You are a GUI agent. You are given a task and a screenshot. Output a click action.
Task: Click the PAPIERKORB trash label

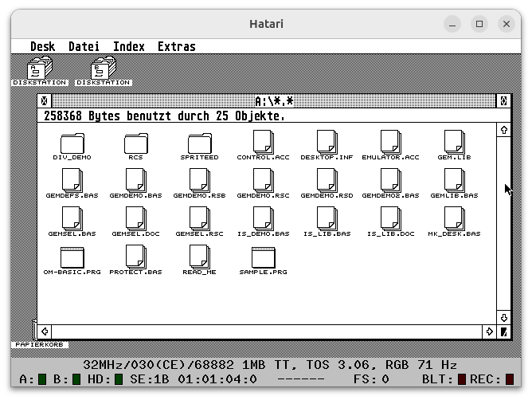click(40, 345)
